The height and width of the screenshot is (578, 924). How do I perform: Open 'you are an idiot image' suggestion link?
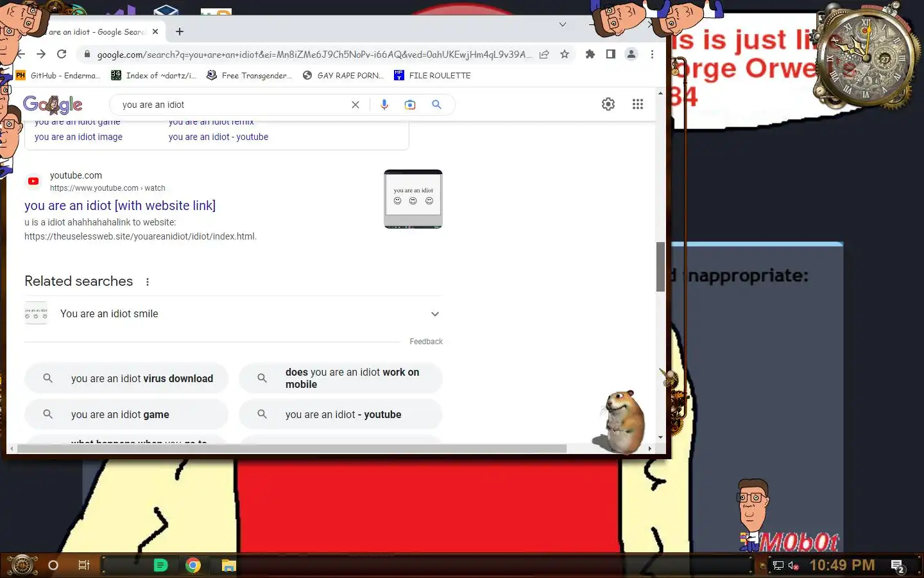click(x=78, y=137)
